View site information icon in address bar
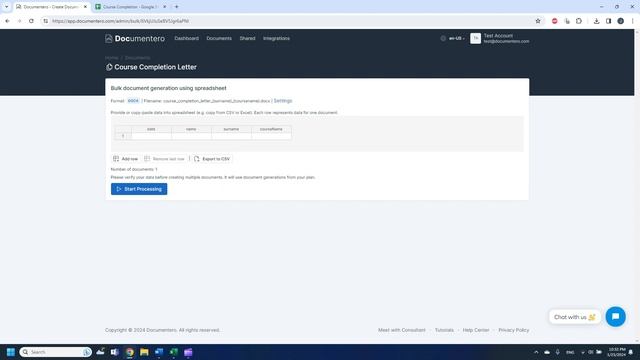640x360 pixels. click(46, 21)
